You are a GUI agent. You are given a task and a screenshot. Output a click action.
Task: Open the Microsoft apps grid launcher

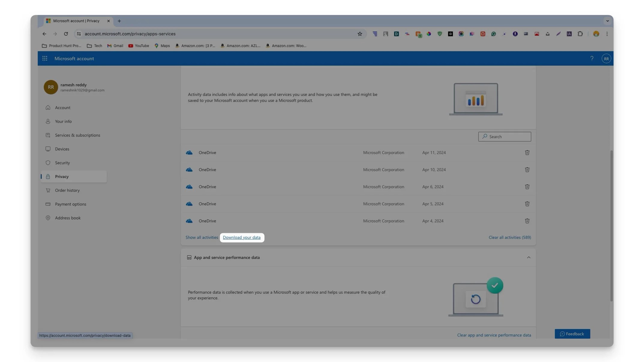45,58
